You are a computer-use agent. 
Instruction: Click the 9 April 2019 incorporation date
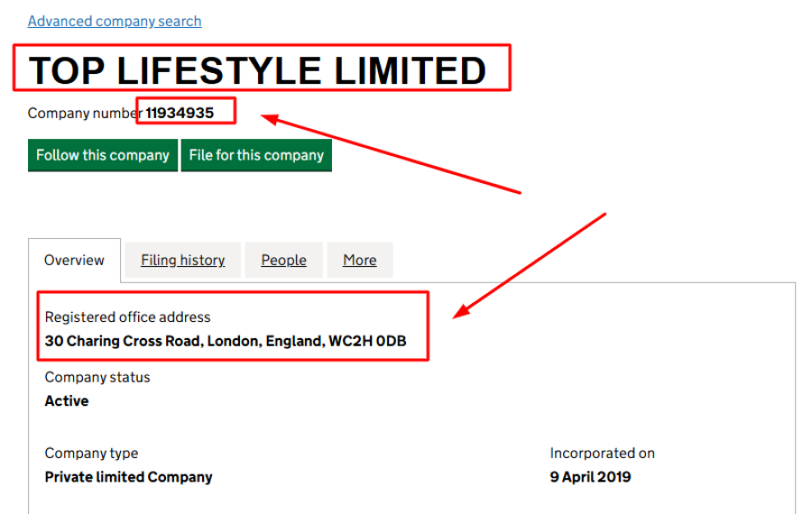coord(590,477)
